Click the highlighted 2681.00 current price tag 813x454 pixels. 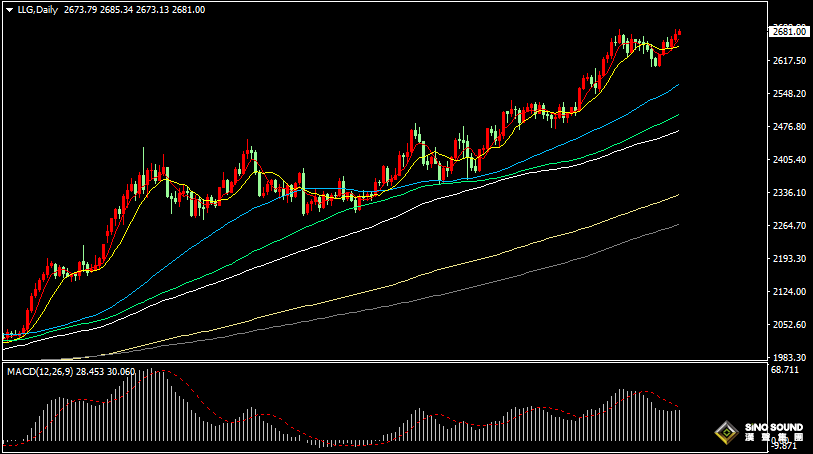tap(789, 32)
